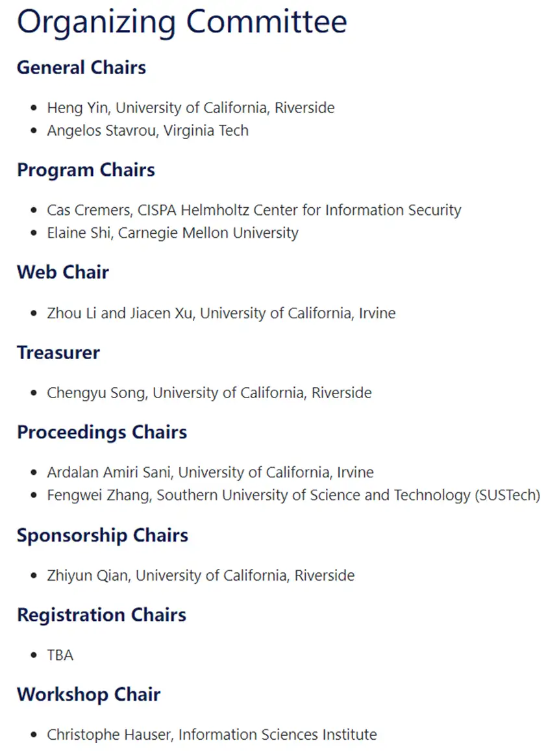Click the TBA list item

[60, 655]
